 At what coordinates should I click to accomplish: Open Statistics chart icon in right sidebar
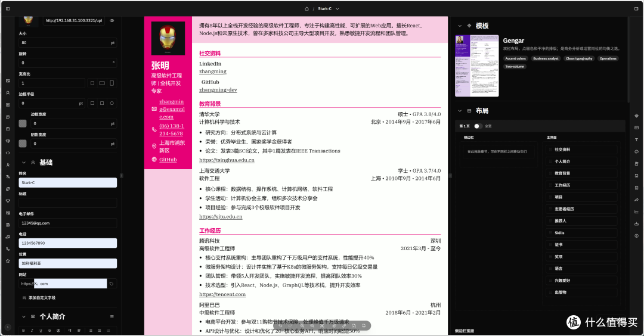pyautogui.click(x=636, y=211)
